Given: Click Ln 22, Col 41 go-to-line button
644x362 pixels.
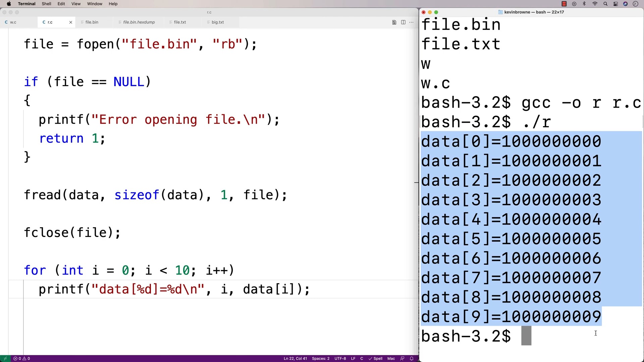Looking at the screenshot, I should pyautogui.click(x=295, y=358).
